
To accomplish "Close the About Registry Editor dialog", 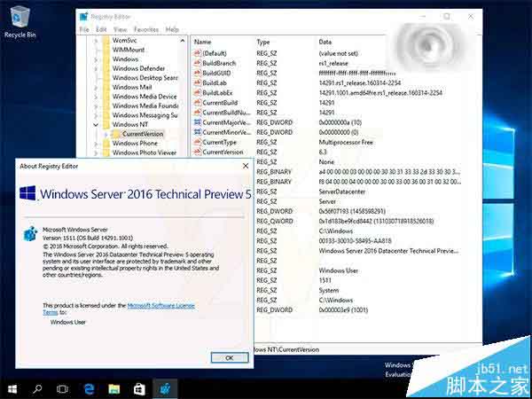I will (246, 166).
